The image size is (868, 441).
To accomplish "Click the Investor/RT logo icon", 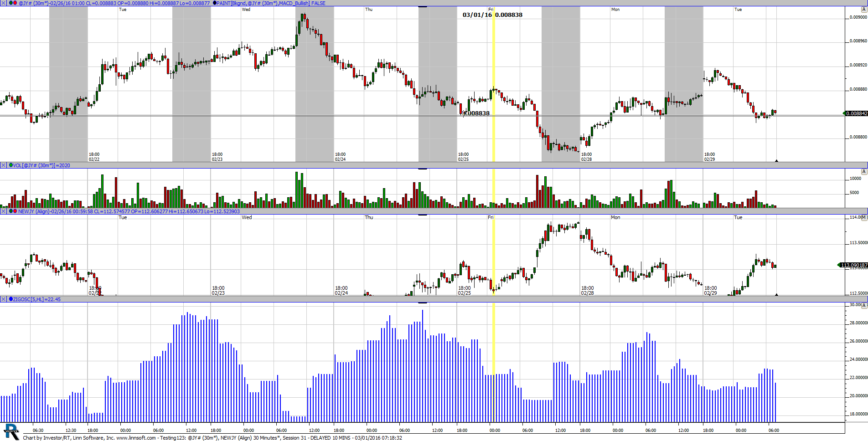I will [x=11, y=431].
